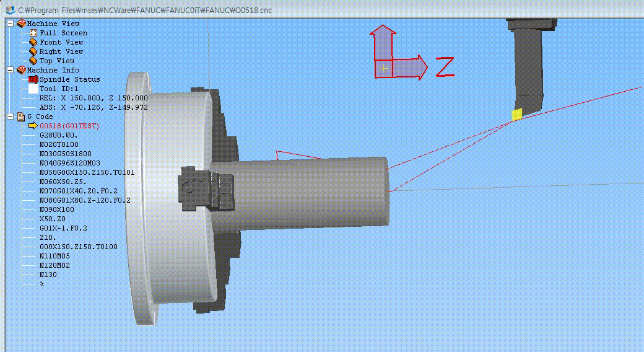Select code line G28U0.W0.
The width and height of the screenshot is (644, 352).
(59, 135)
